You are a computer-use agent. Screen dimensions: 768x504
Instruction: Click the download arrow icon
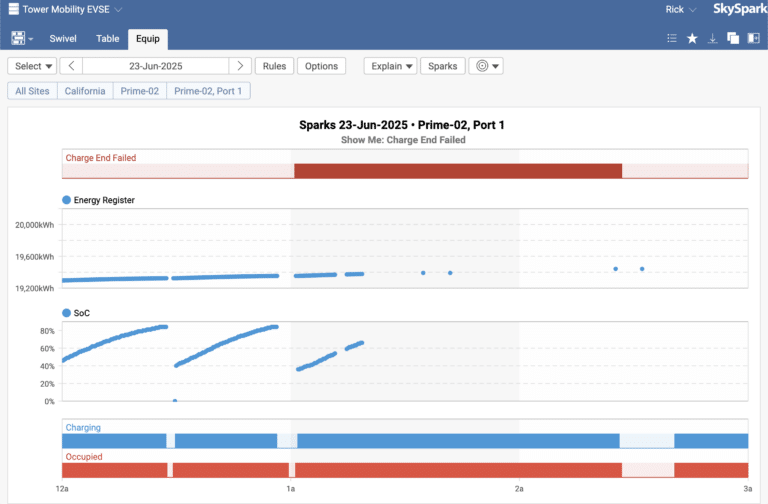click(x=712, y=38)
